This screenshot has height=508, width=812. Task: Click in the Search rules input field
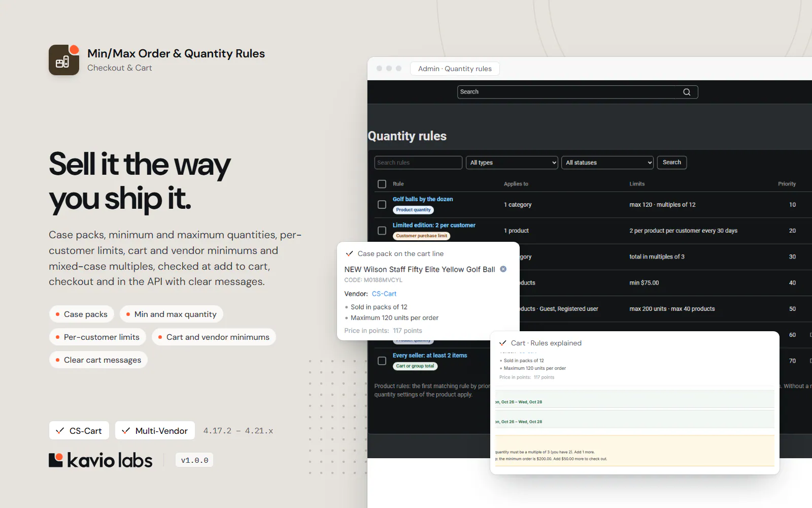(x=418, y=163)
